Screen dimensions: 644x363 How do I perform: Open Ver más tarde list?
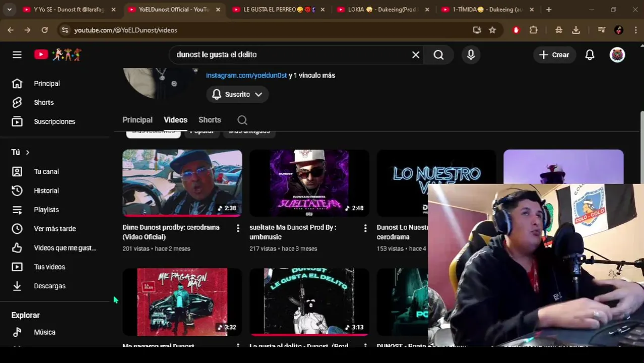click(x=54, y=229)
